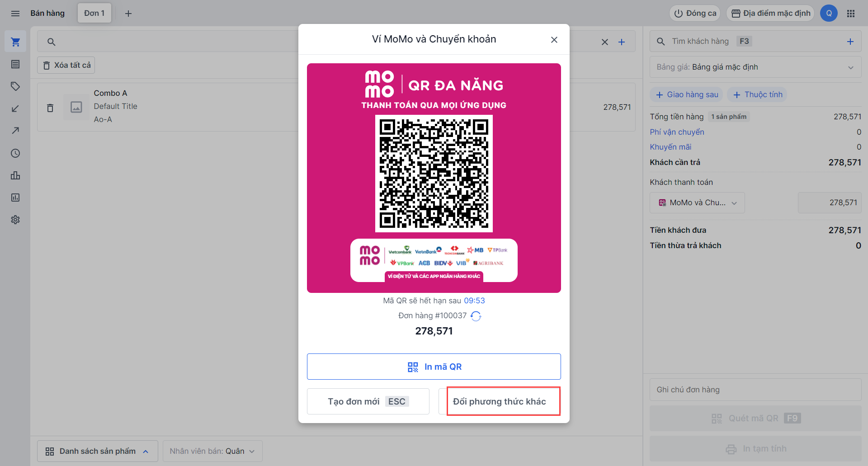Image resolution: width=868 pixels, height=466 pixels.
Task: Open the app grid launcher
Action: pos(851,14)
